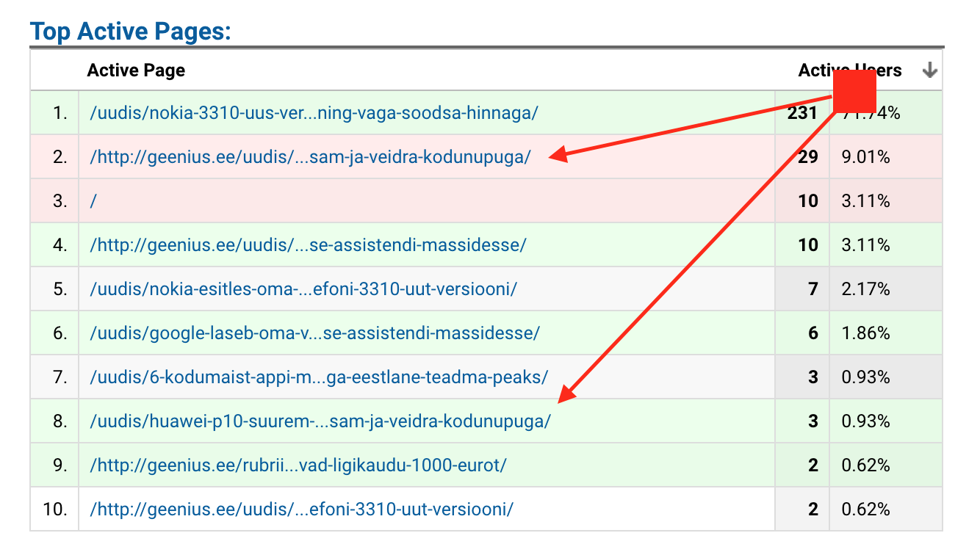Open the sam-ja-veidra-kodunupuga geenius.ee link in row 2
This screenshot has width=980, height=555.
[310, 157]
